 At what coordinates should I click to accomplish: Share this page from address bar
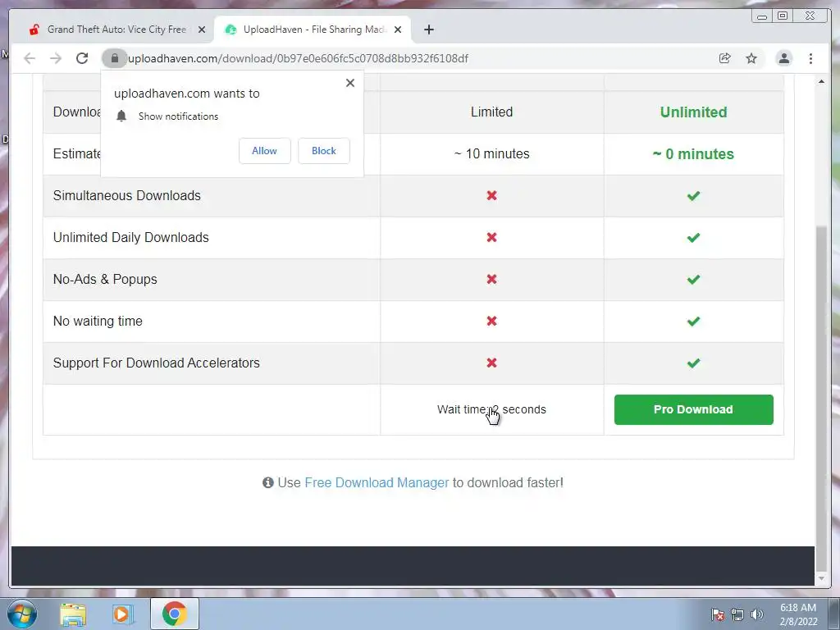(725, 58)
